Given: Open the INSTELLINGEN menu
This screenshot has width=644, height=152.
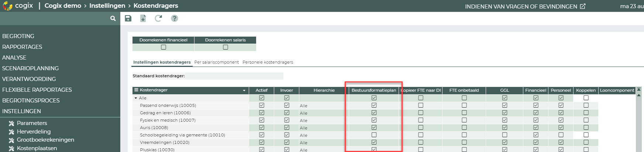Looking at the screenshot, I should [x=21, y=111].
